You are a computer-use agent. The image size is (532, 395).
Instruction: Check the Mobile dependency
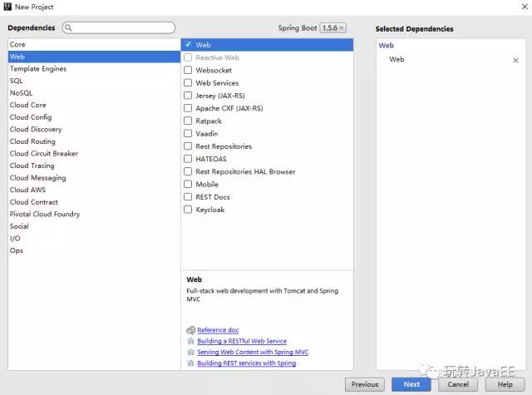pos(188,184)
